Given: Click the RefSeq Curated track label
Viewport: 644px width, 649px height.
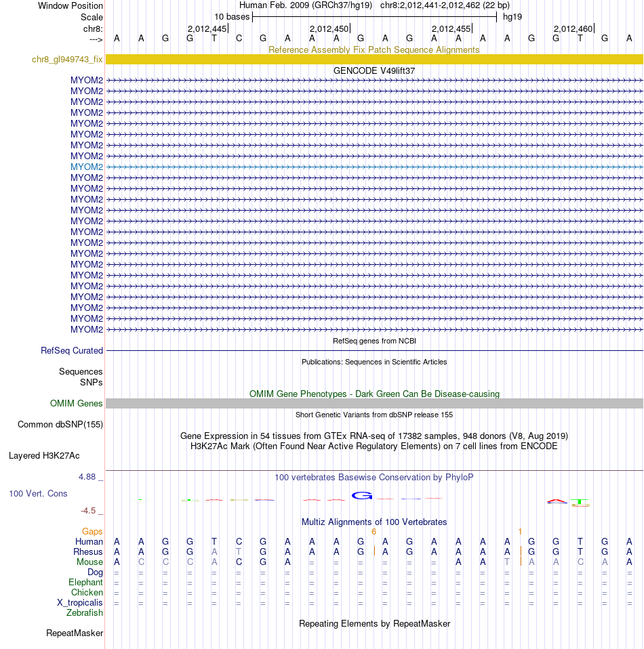Looking at the screenshot, I should (x=72, y=350).
